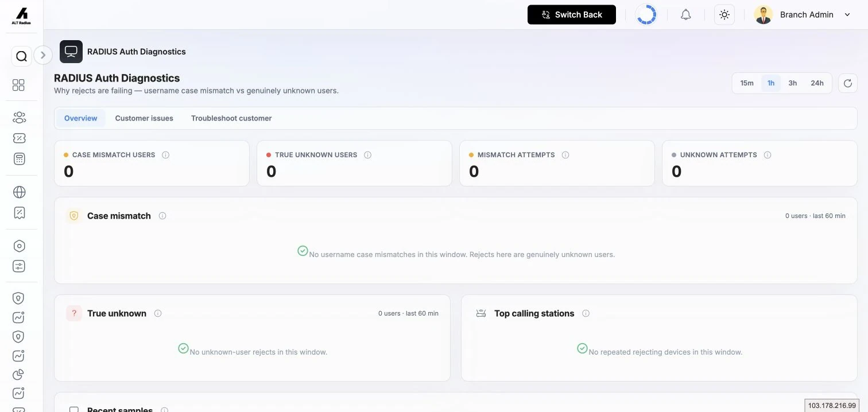
Task: Click the TRUE UNKNOWN USERS count card
Action: pos(354,164)
